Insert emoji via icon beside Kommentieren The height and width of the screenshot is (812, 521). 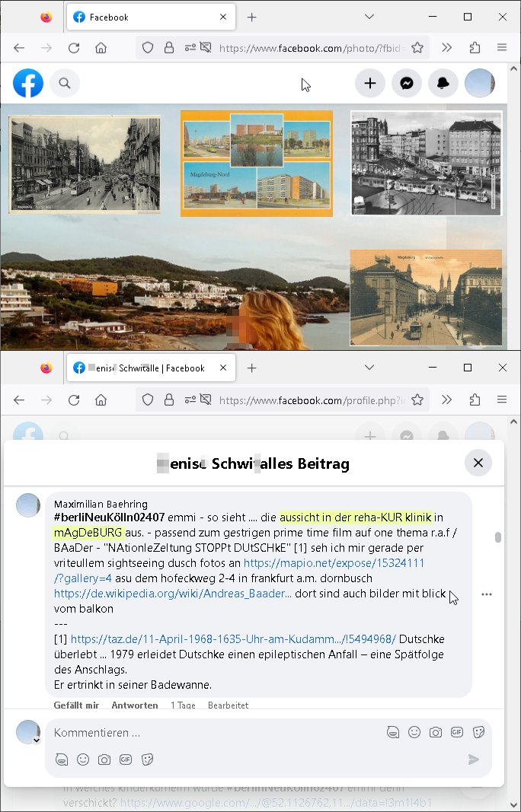414,732
